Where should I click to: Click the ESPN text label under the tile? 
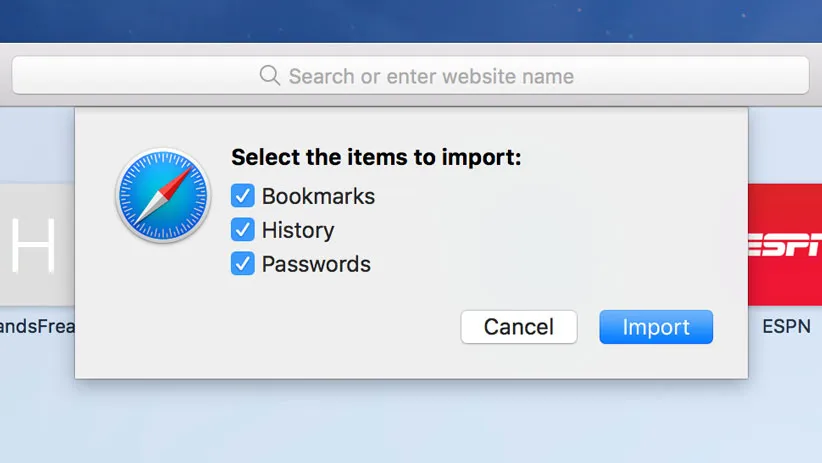[786, 327]
